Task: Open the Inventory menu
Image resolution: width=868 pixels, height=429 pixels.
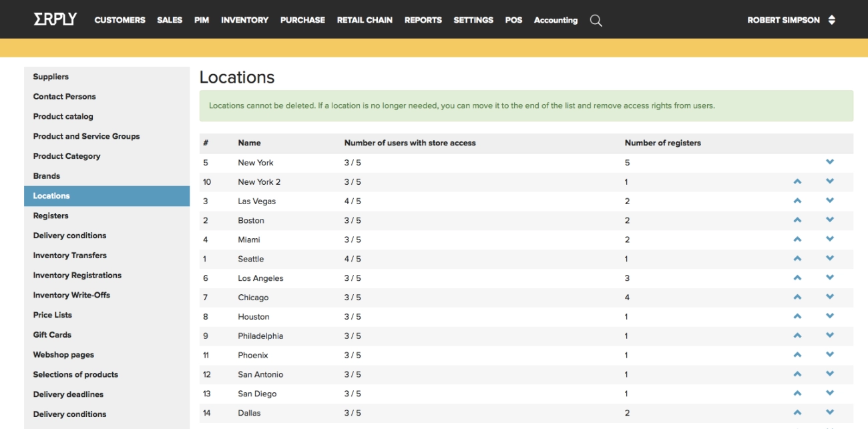Action: pyautogui.click(x=244, y=20)
